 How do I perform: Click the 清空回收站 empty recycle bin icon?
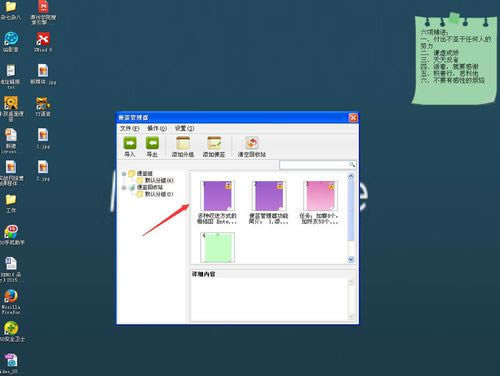point(252,143)
